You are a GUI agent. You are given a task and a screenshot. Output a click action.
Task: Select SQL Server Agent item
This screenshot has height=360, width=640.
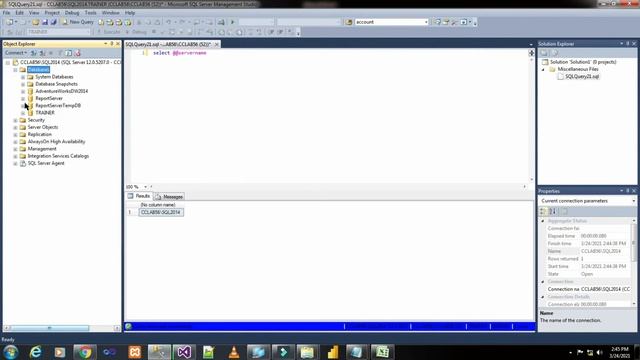coord(46,163)
